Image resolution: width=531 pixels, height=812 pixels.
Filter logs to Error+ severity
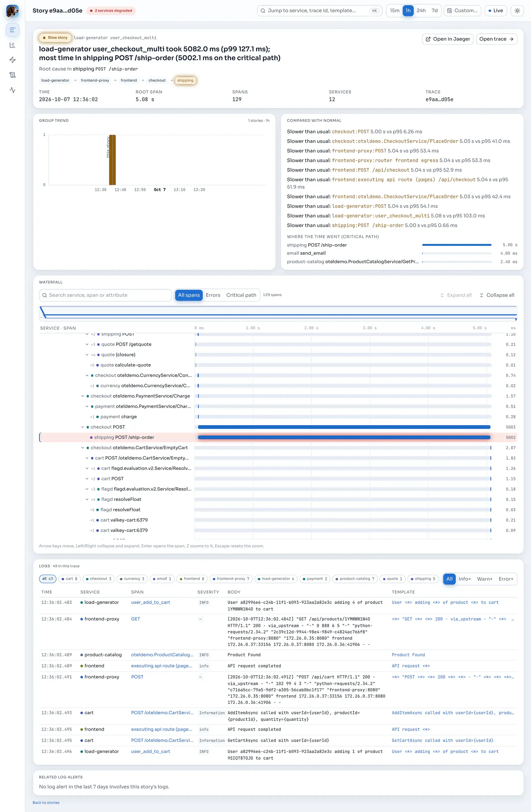506,579
